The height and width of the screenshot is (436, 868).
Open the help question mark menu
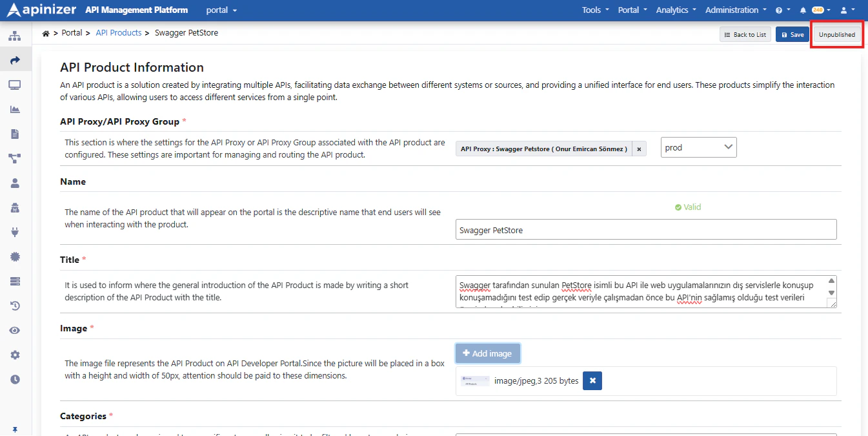(x=782, y=10)
